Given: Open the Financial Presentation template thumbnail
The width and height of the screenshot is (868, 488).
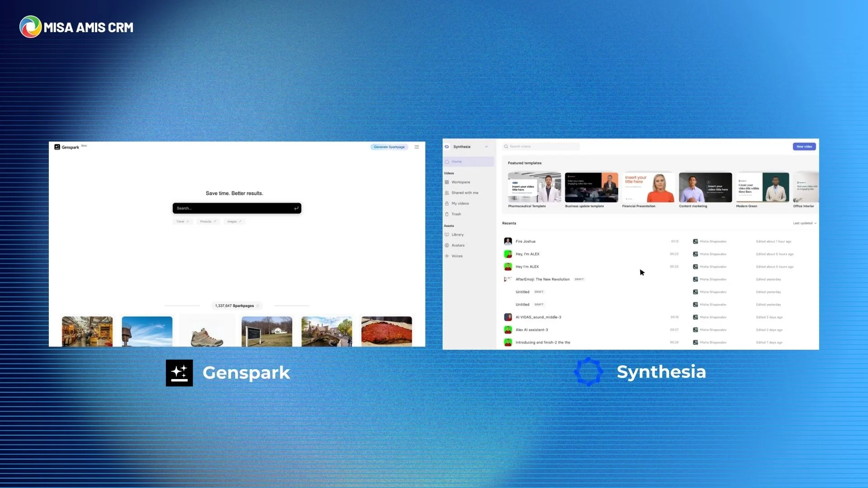Looking at the screenshot, I should (648, 188).
